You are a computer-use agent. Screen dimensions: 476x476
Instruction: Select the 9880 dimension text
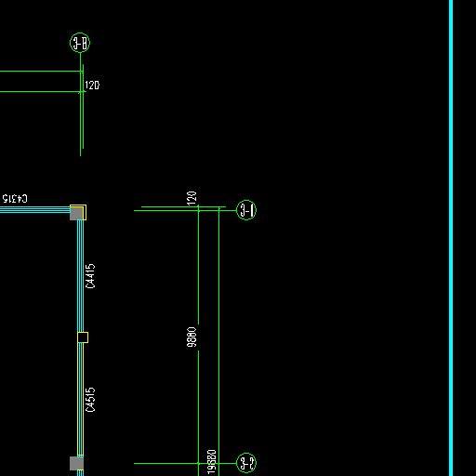point(192,337)
